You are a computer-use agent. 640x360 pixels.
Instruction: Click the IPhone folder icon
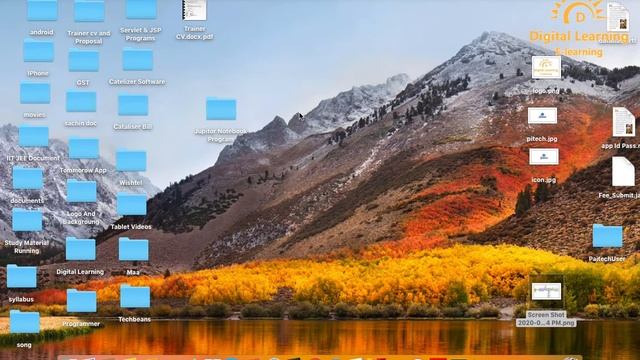38,51
